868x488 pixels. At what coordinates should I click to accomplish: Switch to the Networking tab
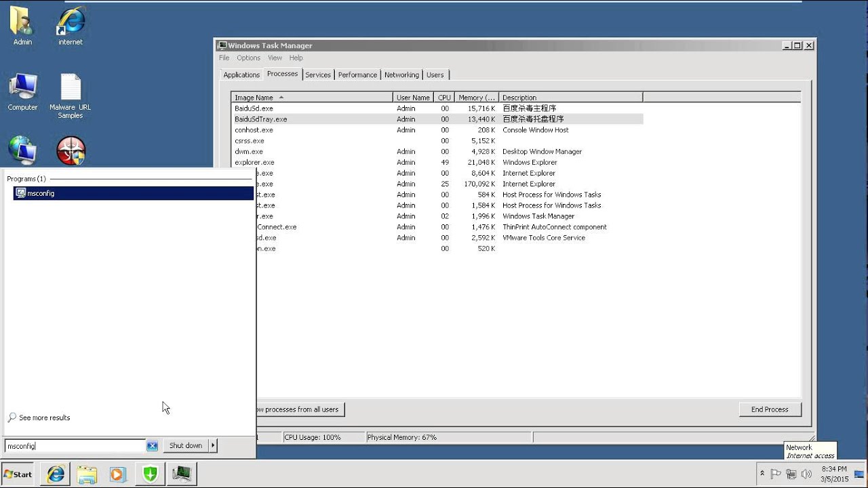click(x=401, y=75)
